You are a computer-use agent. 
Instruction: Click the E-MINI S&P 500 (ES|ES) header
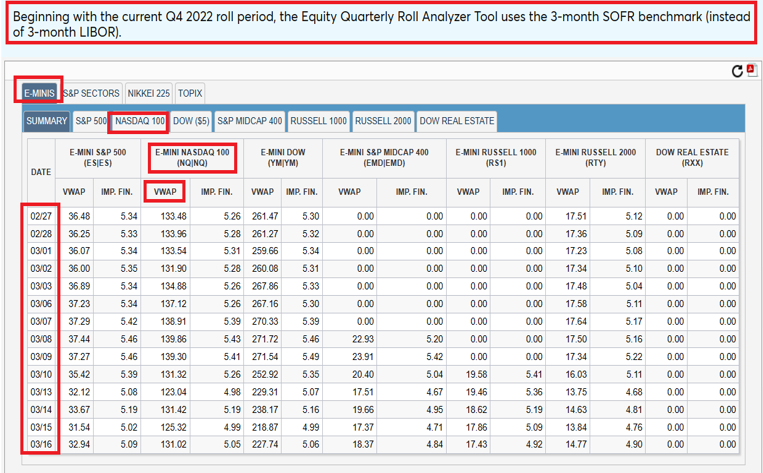(x=98, y=158)
